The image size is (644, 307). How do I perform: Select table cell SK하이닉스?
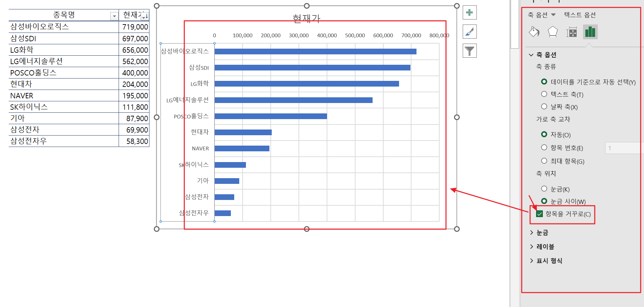[64, 107]
